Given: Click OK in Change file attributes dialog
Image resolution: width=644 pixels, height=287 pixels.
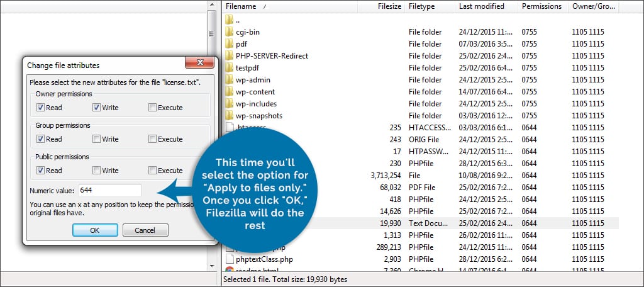Looking at the screenshot, I should [x=95, y=230].
